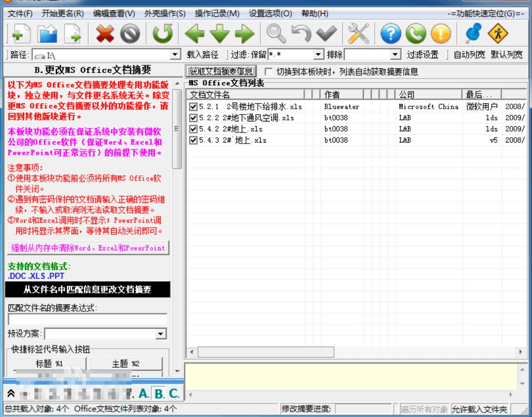Expand the 路径 drive dropdown
Image resolution: width=532 pixels, height=417 pixels.
click(175, 55)
